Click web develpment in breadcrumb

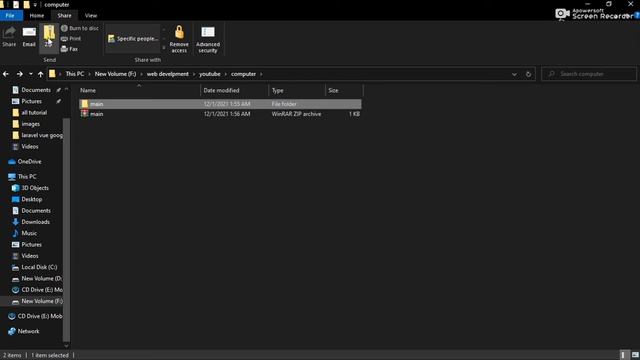(x=167, y=74)
